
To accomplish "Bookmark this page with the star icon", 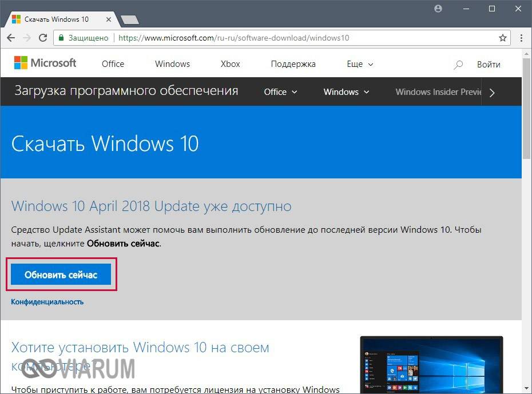I will pos(503,38).
